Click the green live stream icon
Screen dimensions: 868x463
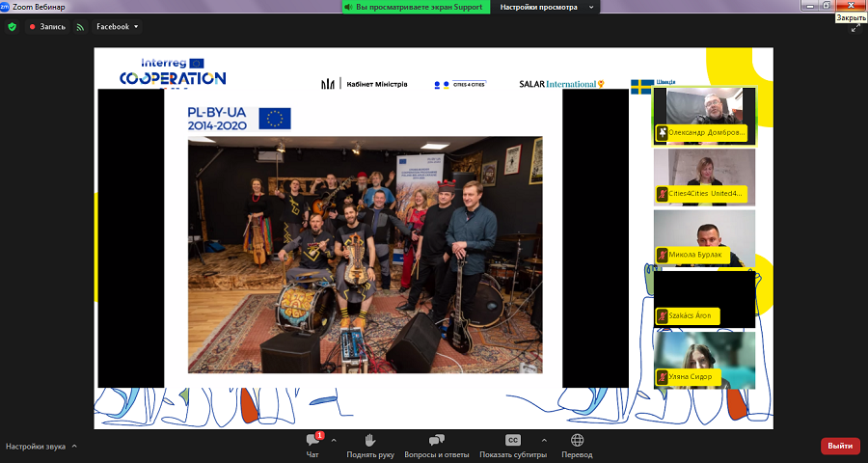coord(80,27)
